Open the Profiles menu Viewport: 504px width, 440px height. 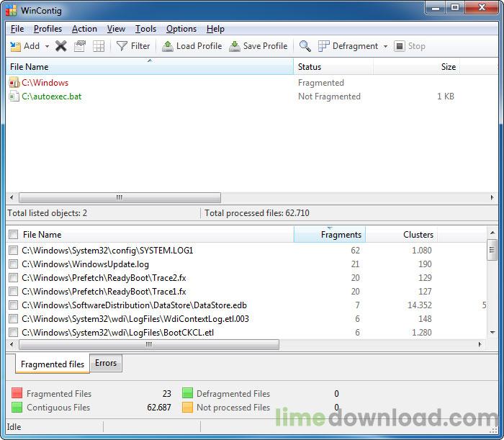[48, 29]
